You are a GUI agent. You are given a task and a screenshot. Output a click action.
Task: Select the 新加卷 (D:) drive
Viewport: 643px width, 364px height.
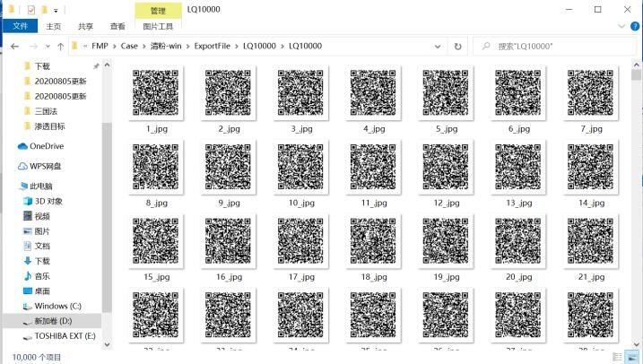[53, 321]
